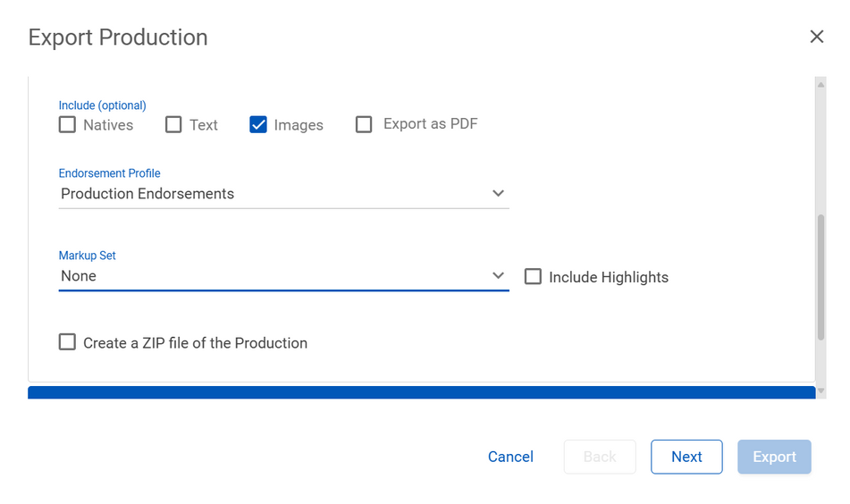Click the scrollbar up arrow
Viewport: 850px width, 504px height.
[821, 83]
